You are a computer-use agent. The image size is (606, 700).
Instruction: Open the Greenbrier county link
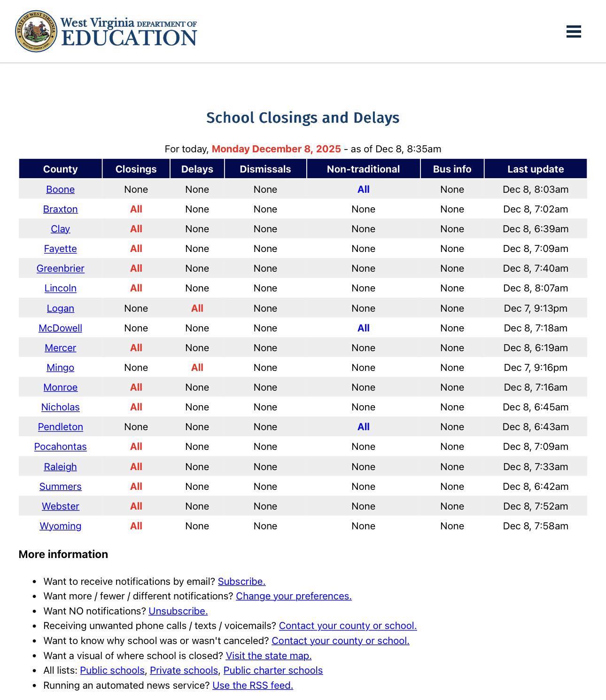click(x=60, y=268)
